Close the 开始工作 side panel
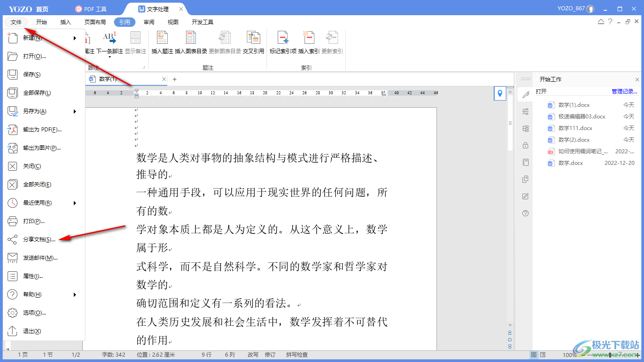Image resolution: width=644 pixels, height=362 pixels. coord(637,79)
